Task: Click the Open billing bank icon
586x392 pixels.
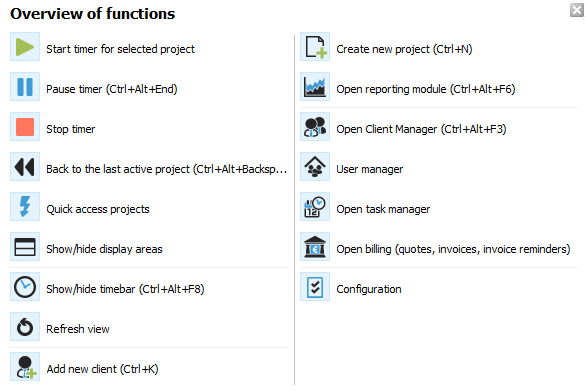Action: 315,247
